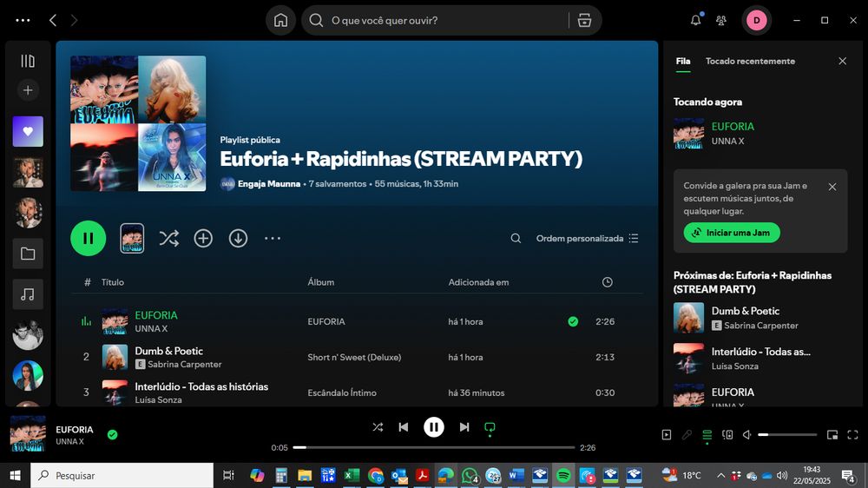The image size is (868, 488).
Task: Open the now-playing view icon
Action: point(667,435)
